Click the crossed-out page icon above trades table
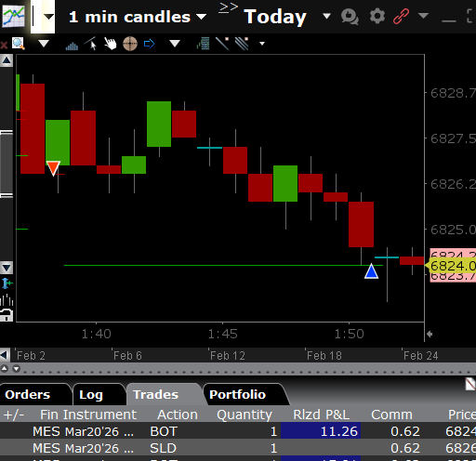This screenshot has width=476, height=461. point(470,384)
